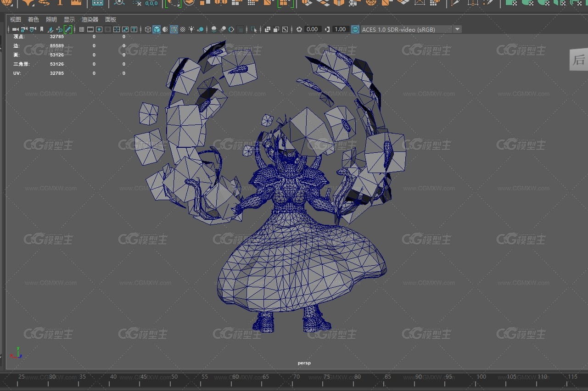Image resolution: width=588 pixels, height=391 pixels.
Task: Click the UV count 32785 readout
Action: (x=57, y=73)
